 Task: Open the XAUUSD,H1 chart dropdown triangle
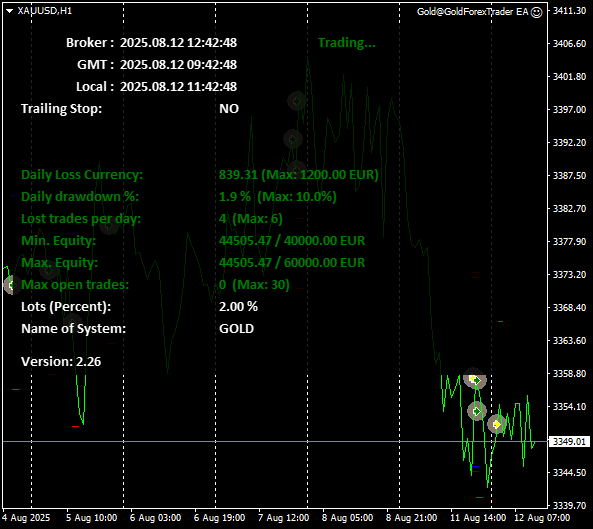(x=10, y=11)
